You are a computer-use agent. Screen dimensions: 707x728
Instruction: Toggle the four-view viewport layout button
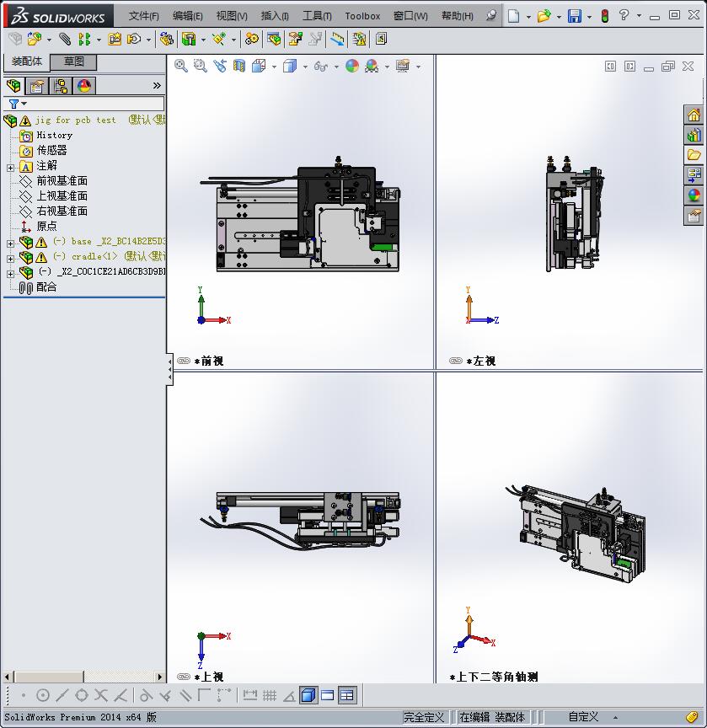[x=347, y=695]
